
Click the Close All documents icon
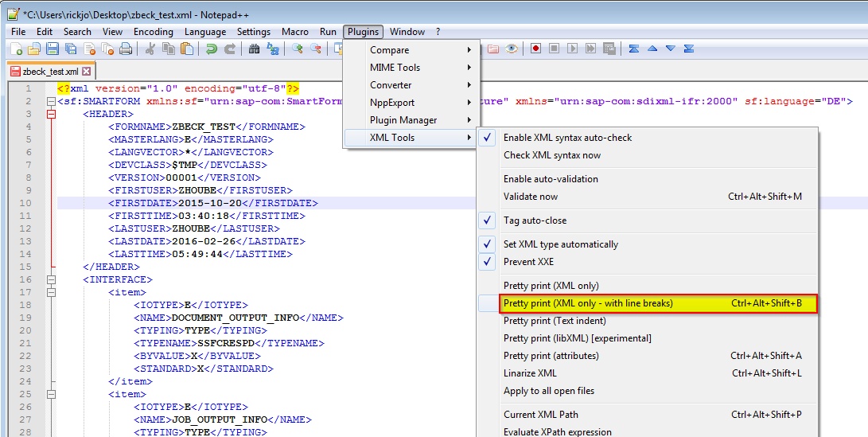(x=107, y=49)
